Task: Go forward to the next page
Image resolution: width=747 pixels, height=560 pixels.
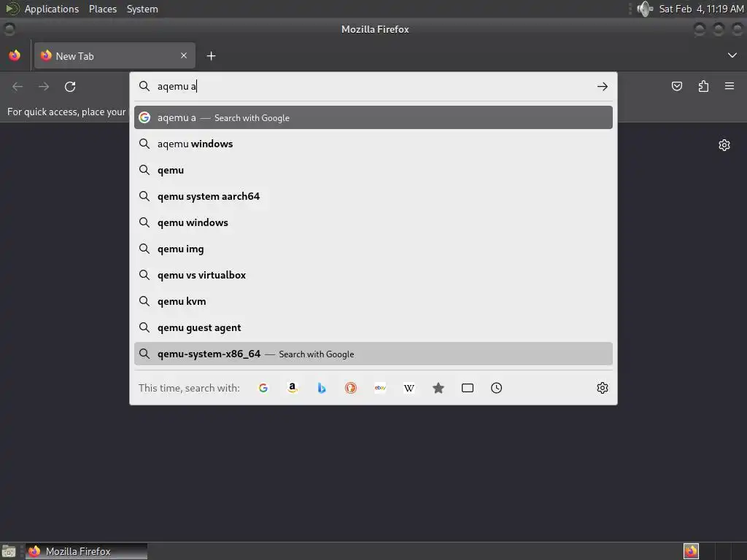Action: [x=44, y=87]
